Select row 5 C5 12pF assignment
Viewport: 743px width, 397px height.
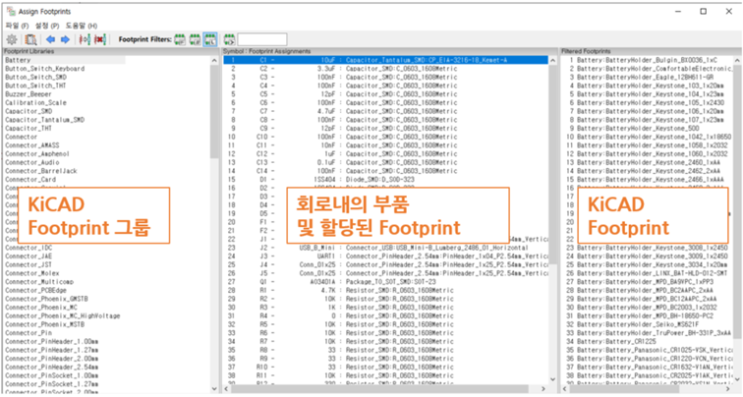click(386, 94)
